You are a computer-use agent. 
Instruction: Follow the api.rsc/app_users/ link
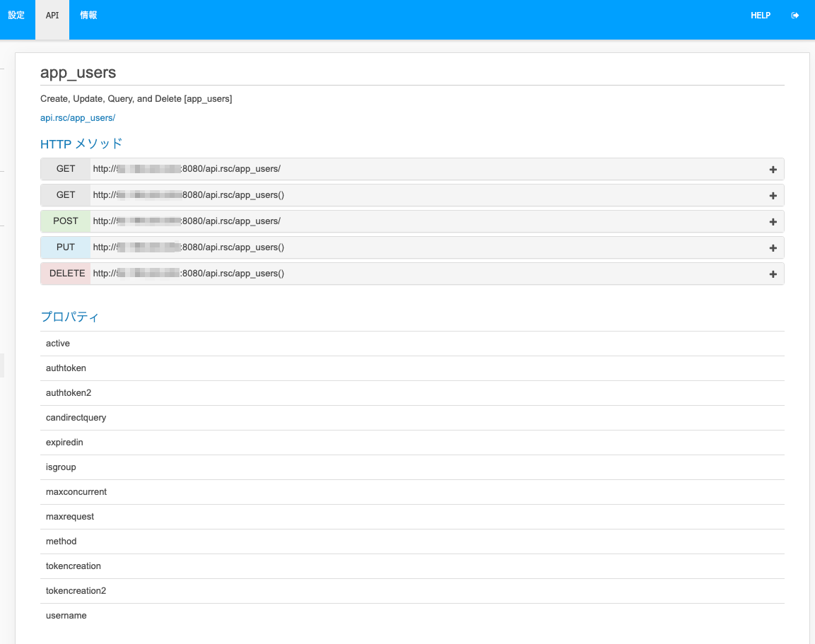coord(78,118)
